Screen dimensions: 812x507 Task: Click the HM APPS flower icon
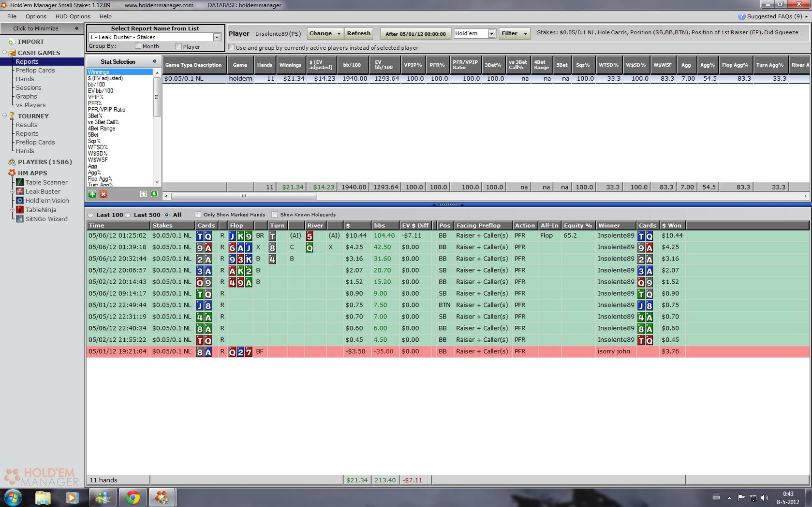[x=12, y=173]
